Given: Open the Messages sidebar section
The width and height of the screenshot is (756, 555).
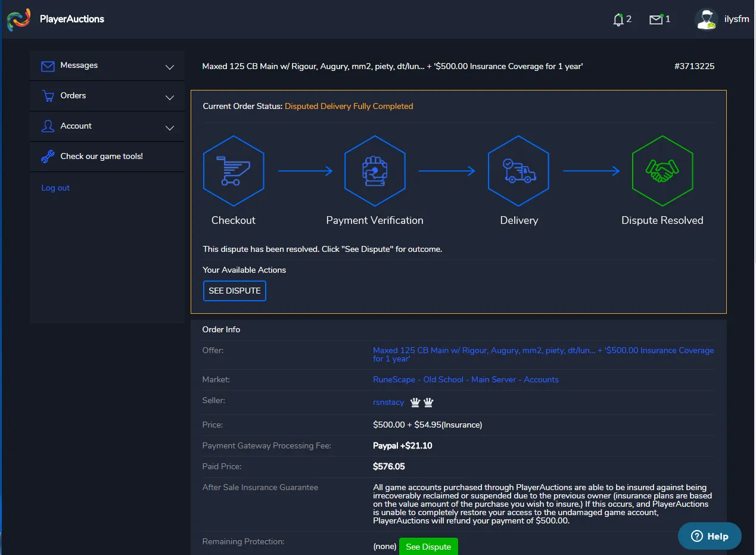Looking at the screenshot, I should 107,66.
